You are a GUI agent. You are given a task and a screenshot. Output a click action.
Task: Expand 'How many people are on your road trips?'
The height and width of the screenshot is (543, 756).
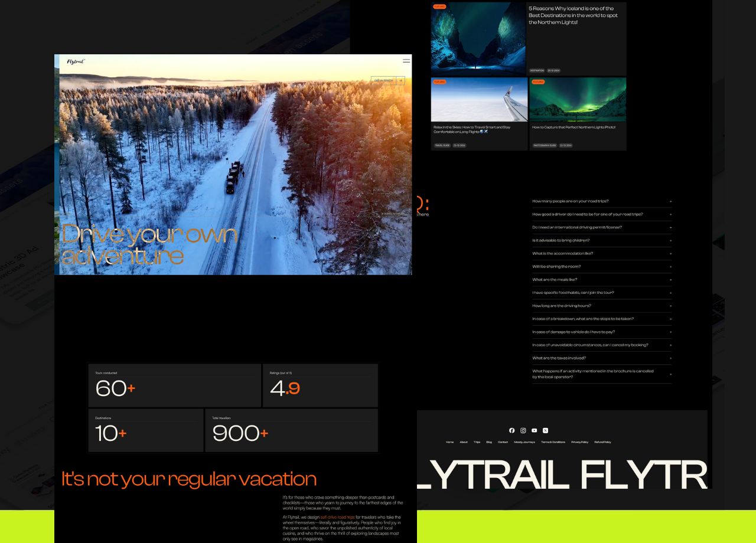[x=601, y=201]
